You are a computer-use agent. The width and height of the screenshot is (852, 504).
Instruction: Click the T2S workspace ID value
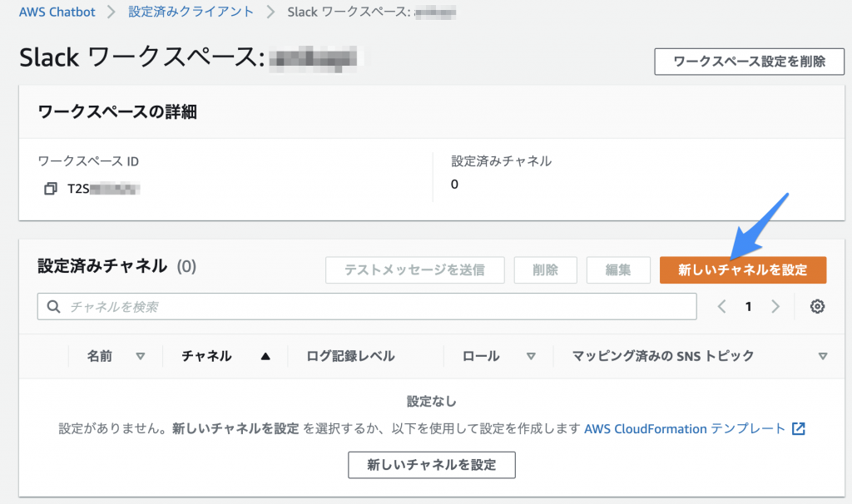click(x=103, y=189)
